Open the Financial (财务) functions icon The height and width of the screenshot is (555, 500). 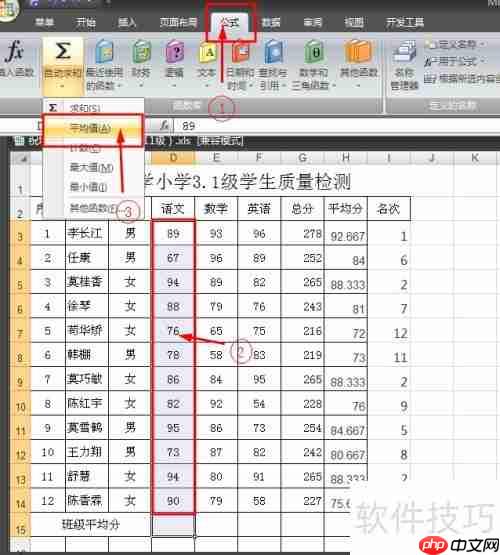point(141,52)
